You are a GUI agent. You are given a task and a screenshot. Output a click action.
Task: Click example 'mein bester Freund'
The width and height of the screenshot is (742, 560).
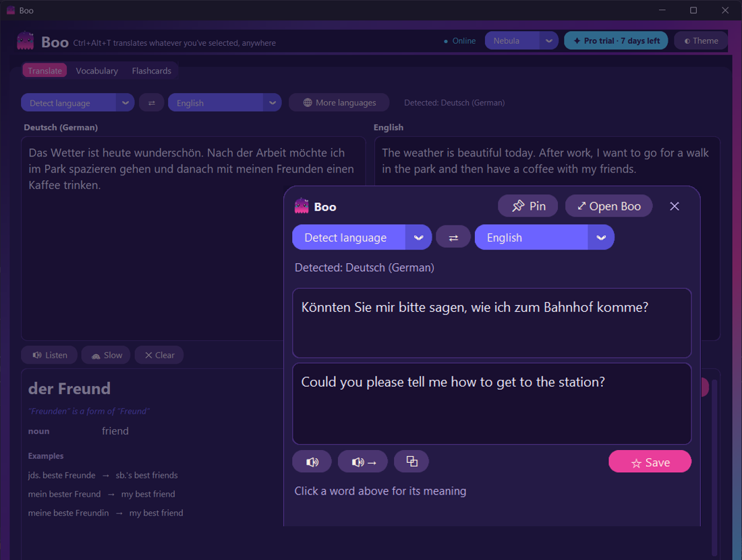click(64, 494)
